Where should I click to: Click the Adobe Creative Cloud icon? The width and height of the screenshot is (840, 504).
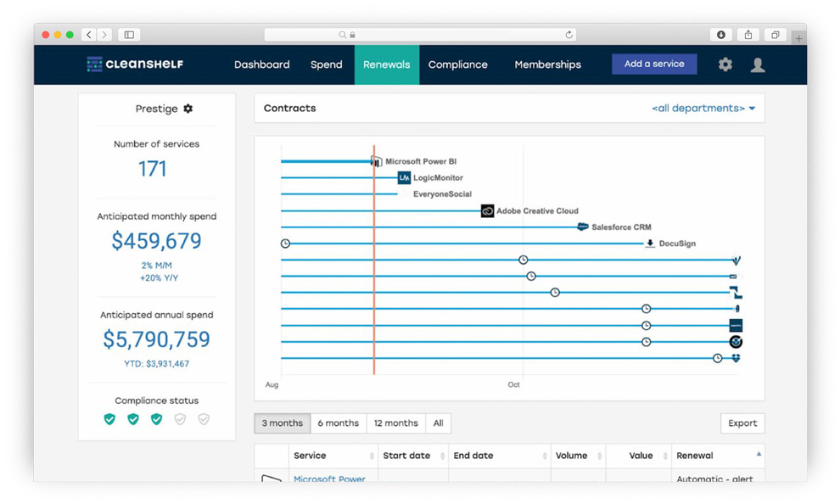(487, 210)
